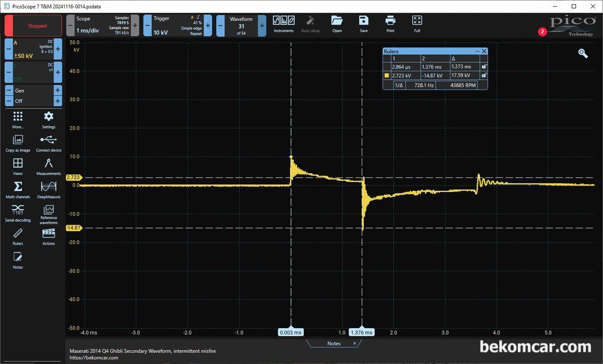Open Math channels sigma icon

(x=18, y=190)
